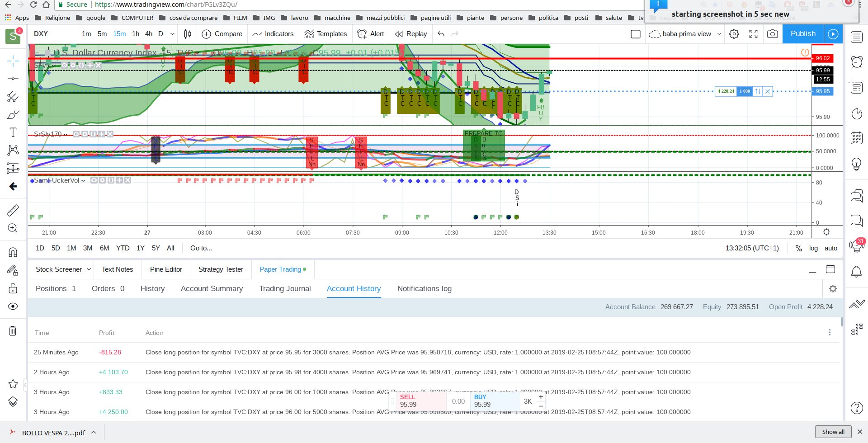Switch to the 1h timeframe
The height and width of the screenshot is (443, 868).
pyautogui.click(x=136, y=34)
